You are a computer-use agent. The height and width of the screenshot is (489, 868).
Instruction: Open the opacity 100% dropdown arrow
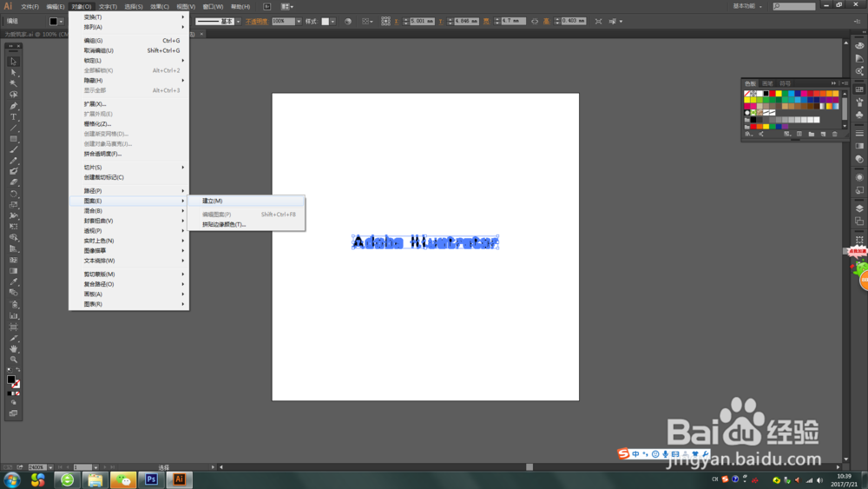point(299,22)
